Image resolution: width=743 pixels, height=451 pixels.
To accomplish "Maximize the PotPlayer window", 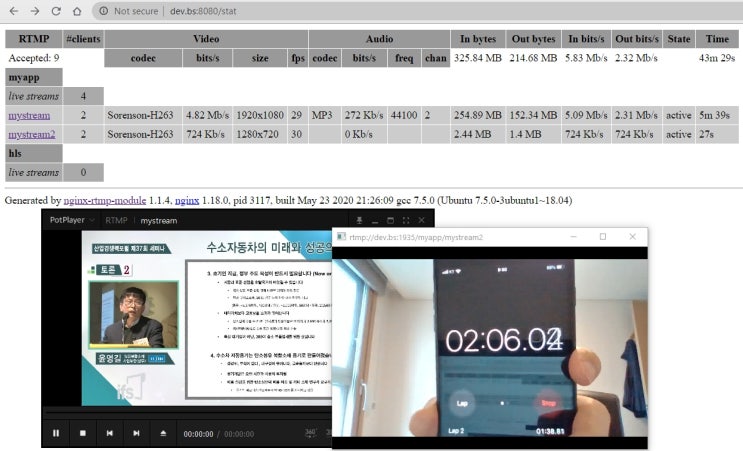I will [390, 220].
